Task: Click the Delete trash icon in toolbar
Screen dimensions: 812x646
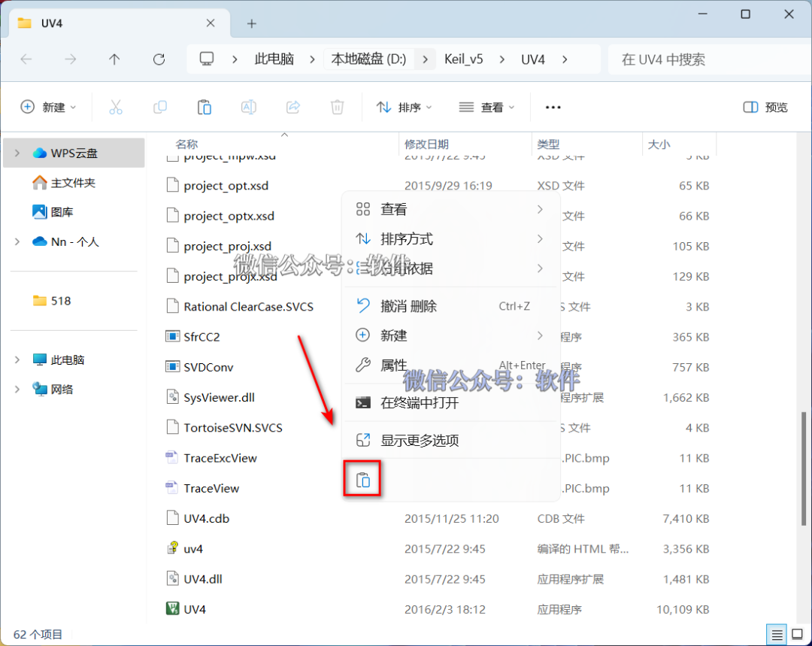Action: click(337, 108)
